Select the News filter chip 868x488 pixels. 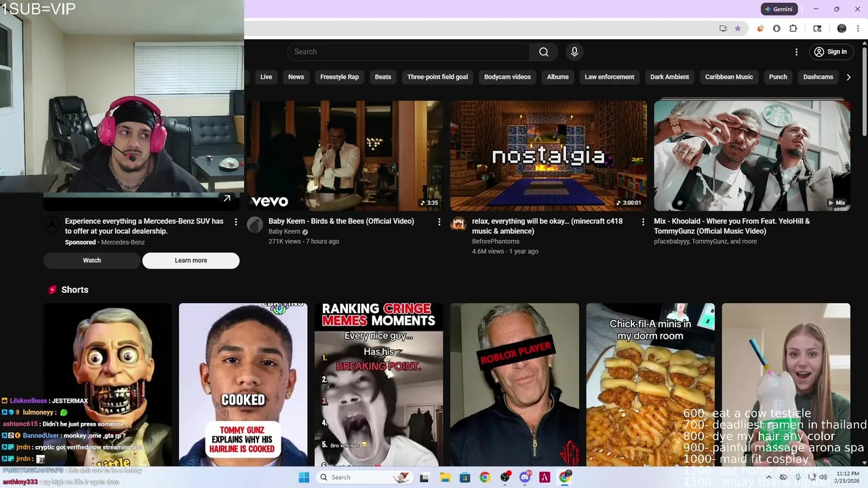point(296,77)
